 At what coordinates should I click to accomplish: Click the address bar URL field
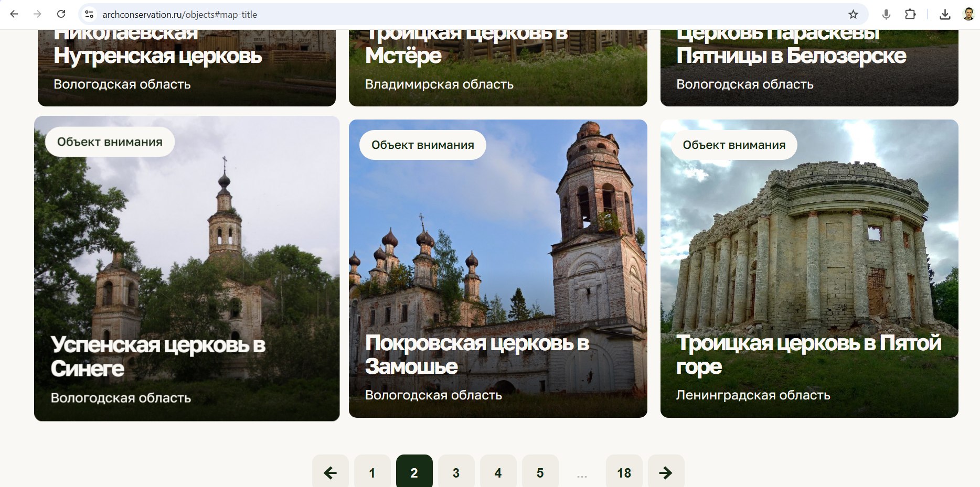pyautogui.click(x=420, y=14)
